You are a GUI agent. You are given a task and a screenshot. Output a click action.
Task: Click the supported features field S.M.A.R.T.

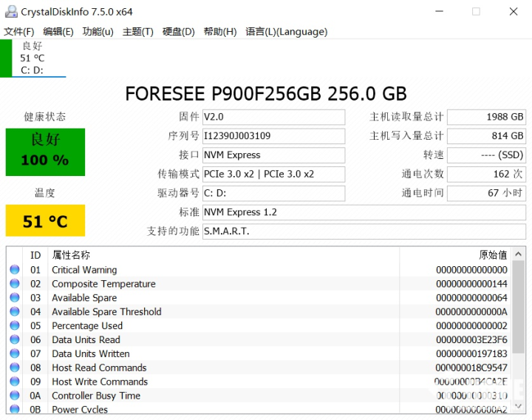click(364, 231)
